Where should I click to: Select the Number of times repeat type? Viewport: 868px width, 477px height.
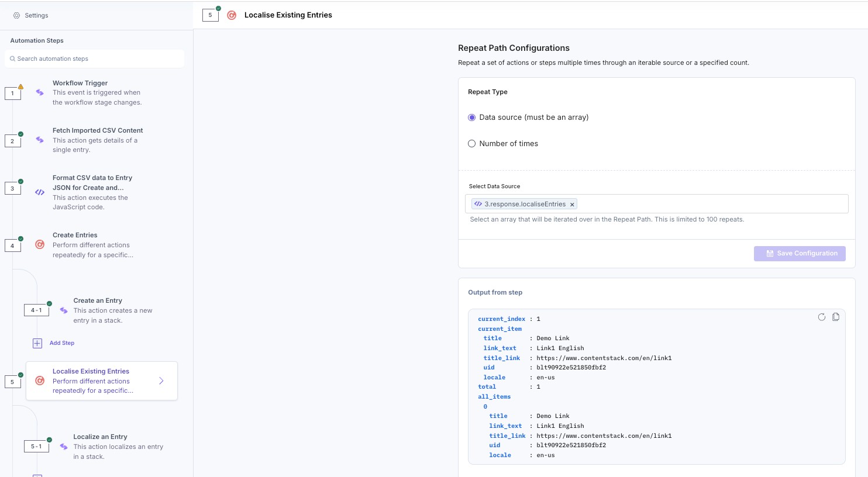click(x=472, y=144)
